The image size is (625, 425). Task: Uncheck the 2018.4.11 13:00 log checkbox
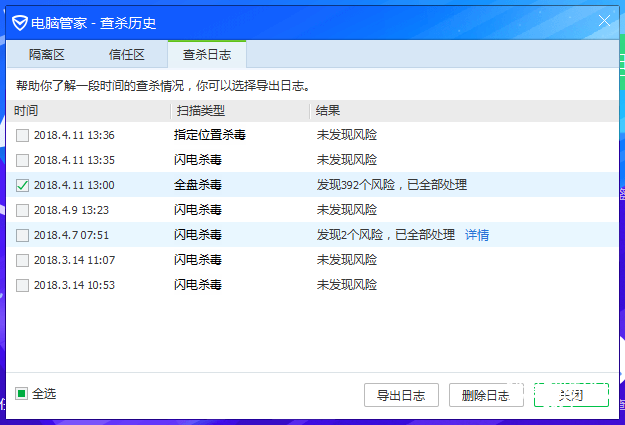coord(22,185)
